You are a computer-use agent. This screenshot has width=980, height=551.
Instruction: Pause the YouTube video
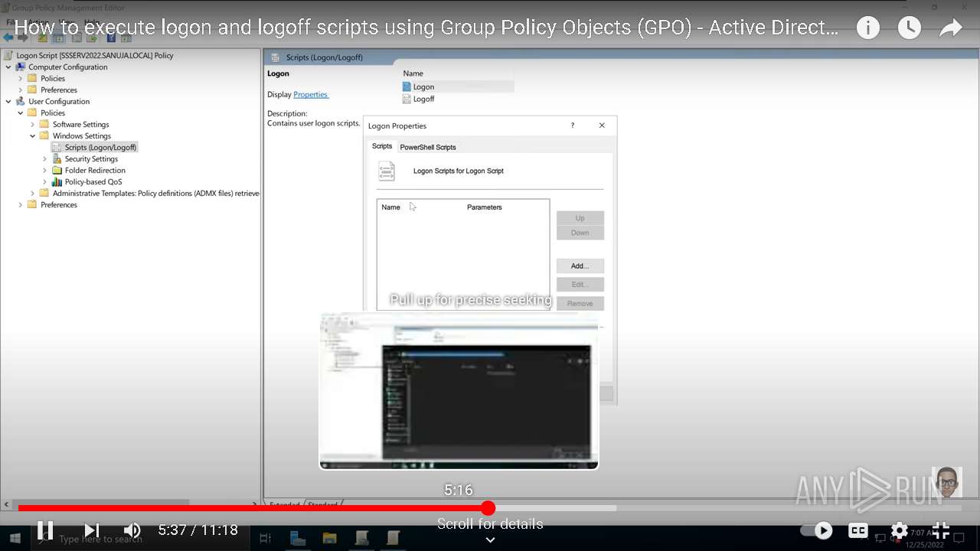tap(45, 530)
